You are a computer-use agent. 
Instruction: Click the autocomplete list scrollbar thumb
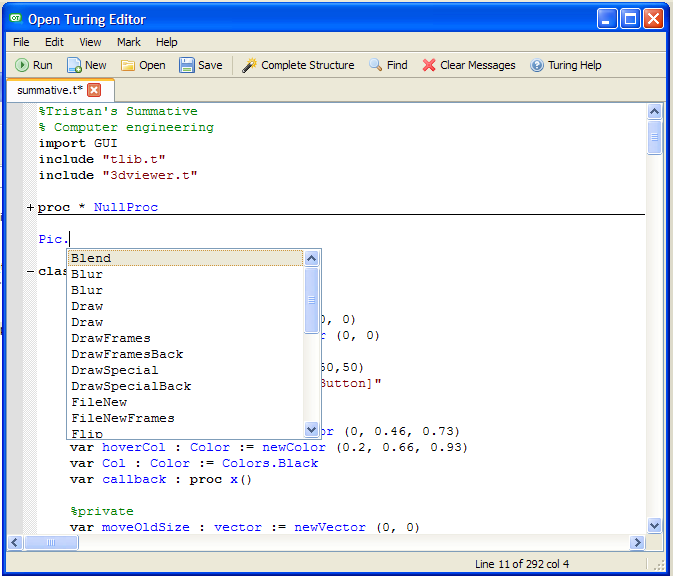(312, 300)
